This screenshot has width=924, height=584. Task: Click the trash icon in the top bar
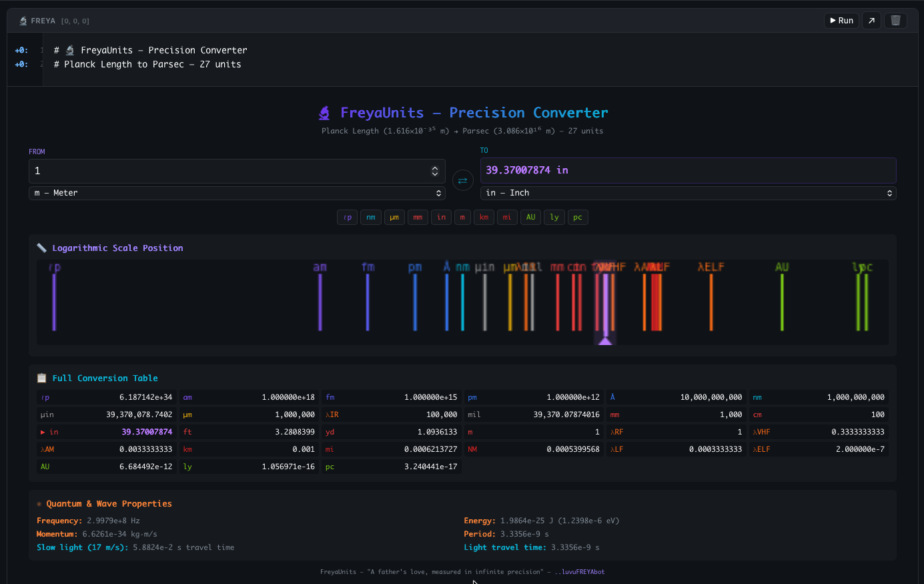895,20
